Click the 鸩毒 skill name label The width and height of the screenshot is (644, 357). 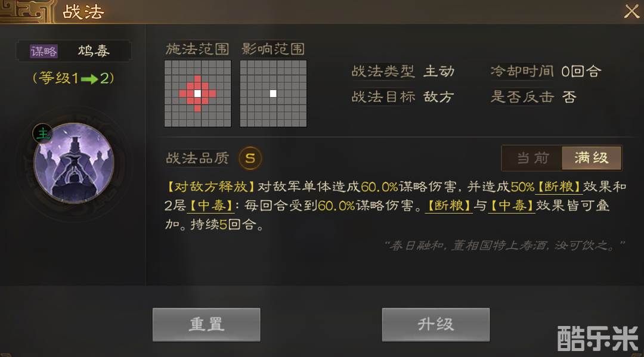94,51
